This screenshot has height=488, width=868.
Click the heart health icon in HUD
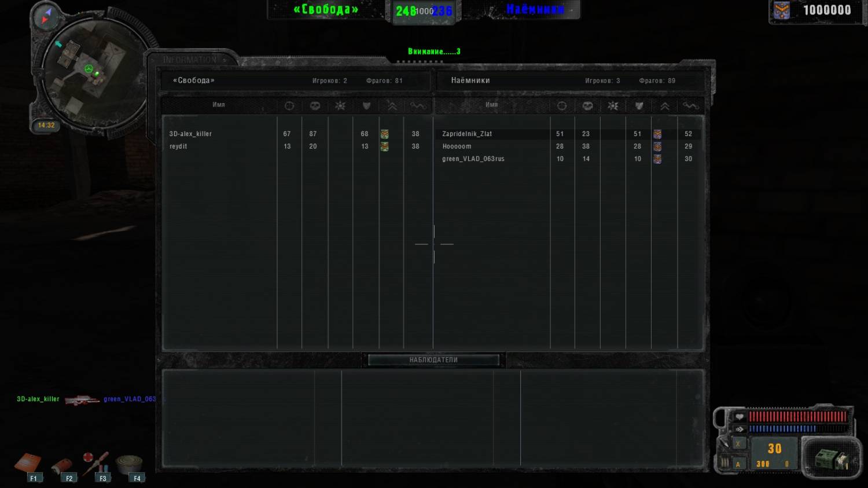739,417
